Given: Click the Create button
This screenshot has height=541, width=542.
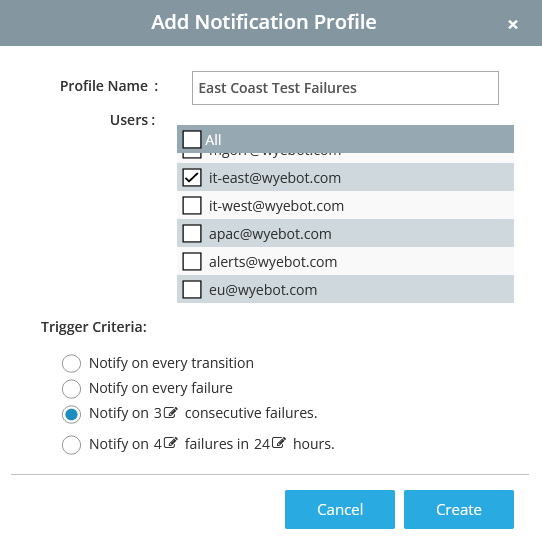Looking at the screenshot, I should 459,509.
